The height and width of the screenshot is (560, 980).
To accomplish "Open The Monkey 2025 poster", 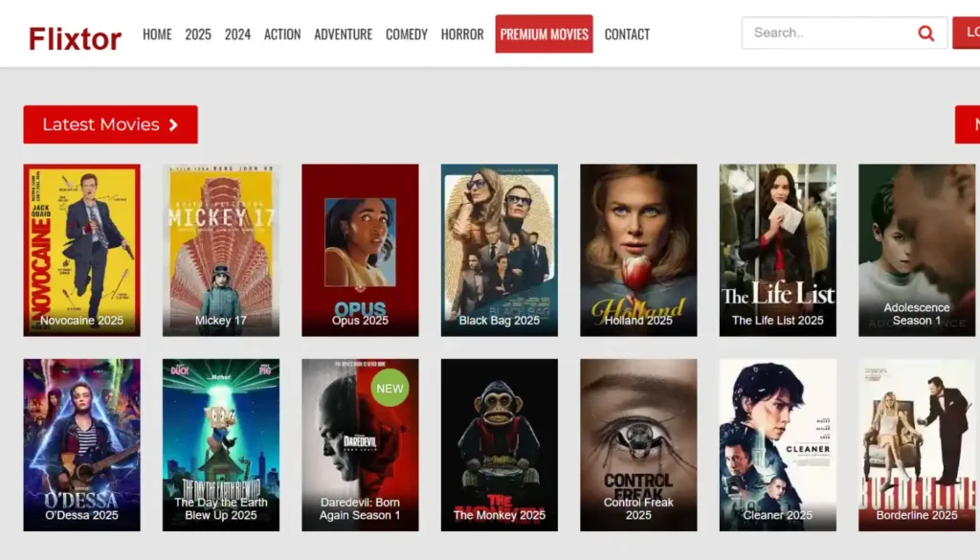I will coord(500,445).
